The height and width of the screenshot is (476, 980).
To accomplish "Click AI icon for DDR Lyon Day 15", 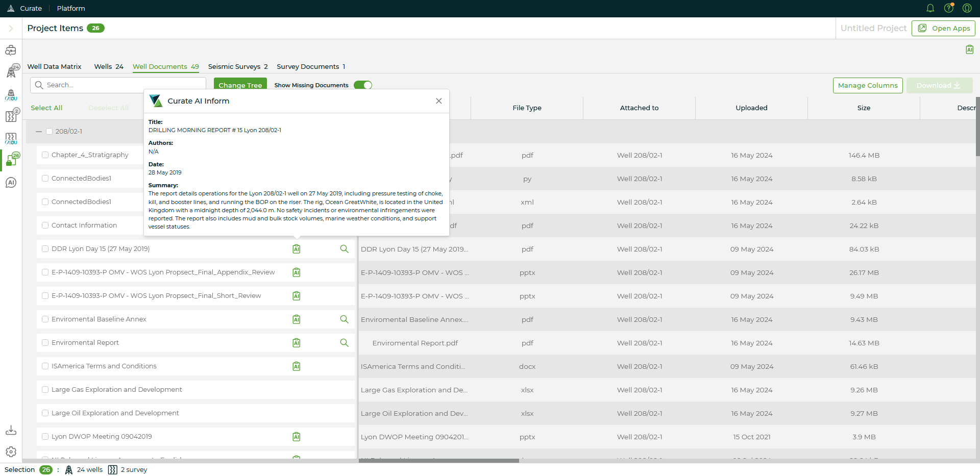I will tap(296, 249).
